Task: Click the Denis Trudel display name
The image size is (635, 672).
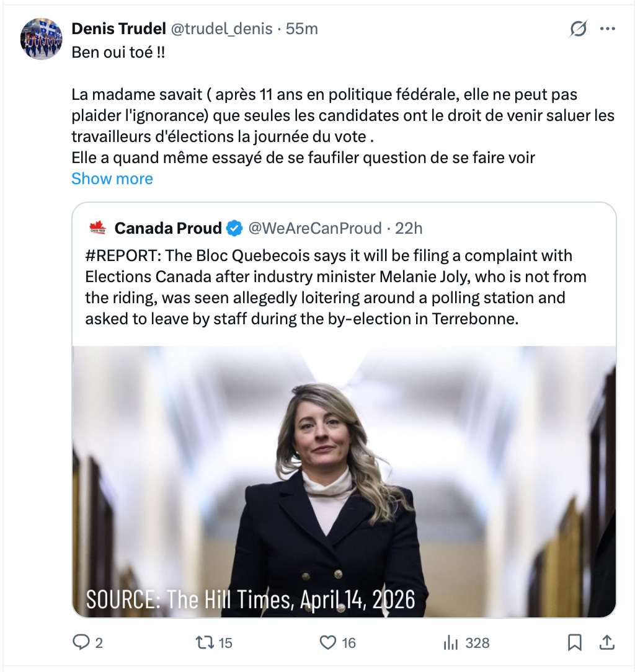Action: coord(118,29)
